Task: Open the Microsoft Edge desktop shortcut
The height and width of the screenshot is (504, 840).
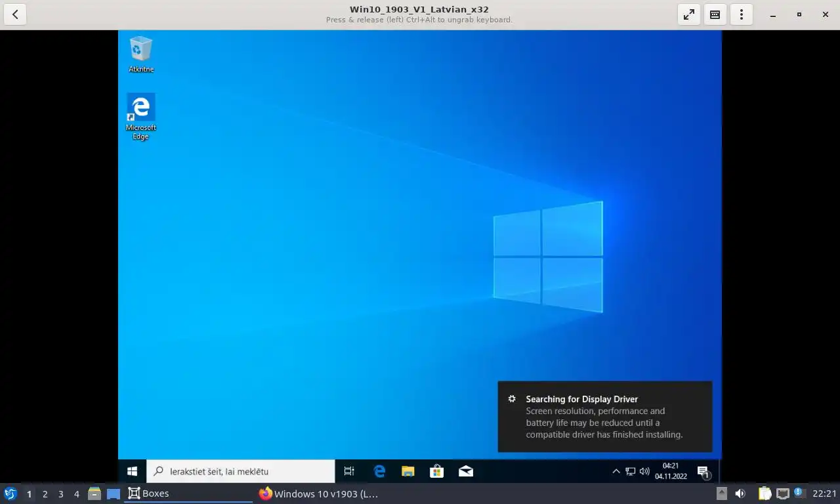Action: pyautogui.click(x=140, y=117)
